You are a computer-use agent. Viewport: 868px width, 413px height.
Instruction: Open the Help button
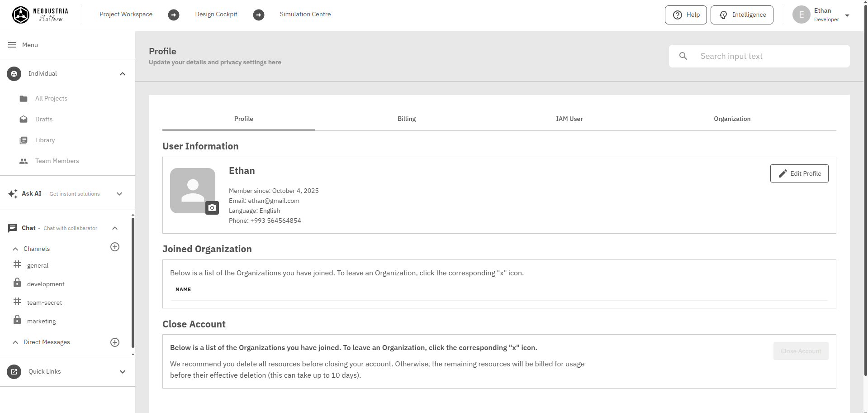(685, 15)
